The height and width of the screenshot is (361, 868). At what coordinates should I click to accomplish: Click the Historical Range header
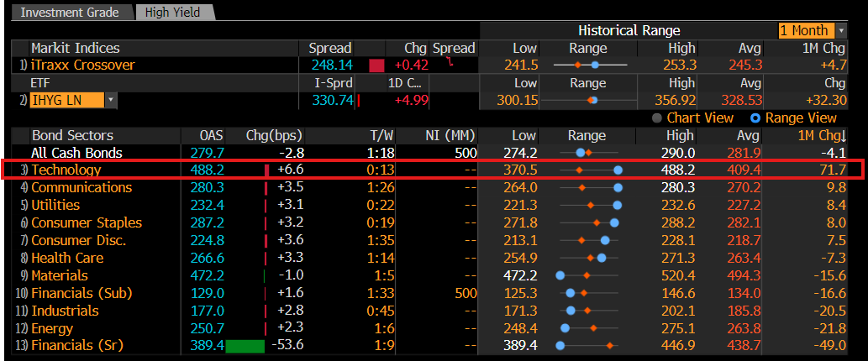[629, 30]
